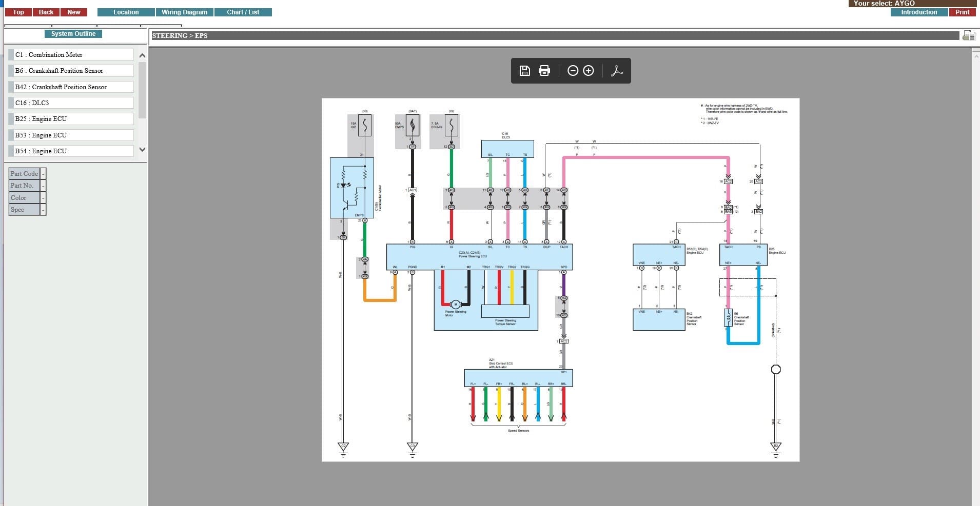Click the red Top button
The height and width of the screenshot is (506, 980).
[18, 12]
